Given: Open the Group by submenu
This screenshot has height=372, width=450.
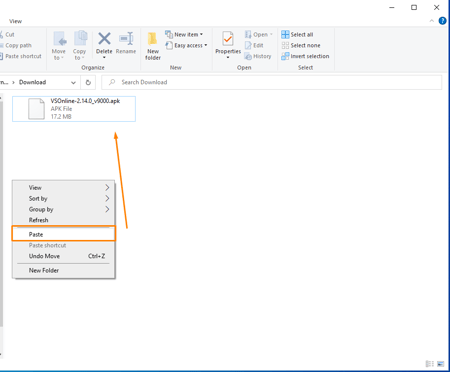Looking at the screenshot, I should point(64,209).
